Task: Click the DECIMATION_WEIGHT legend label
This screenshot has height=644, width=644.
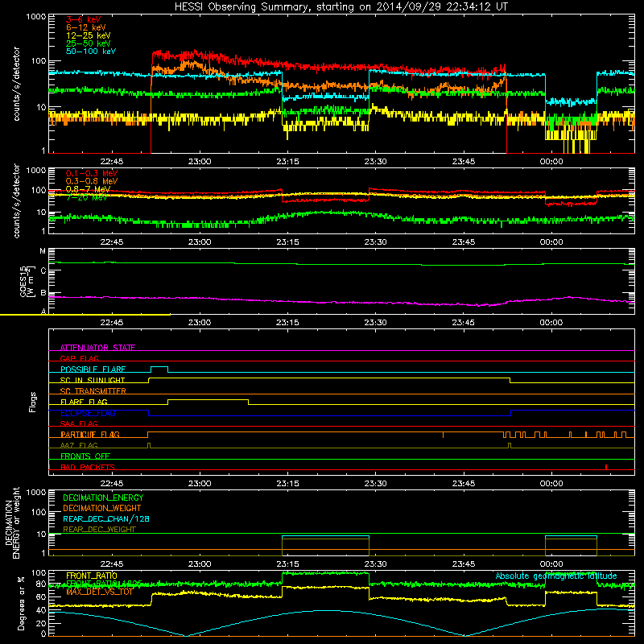Action: [102, 508]
